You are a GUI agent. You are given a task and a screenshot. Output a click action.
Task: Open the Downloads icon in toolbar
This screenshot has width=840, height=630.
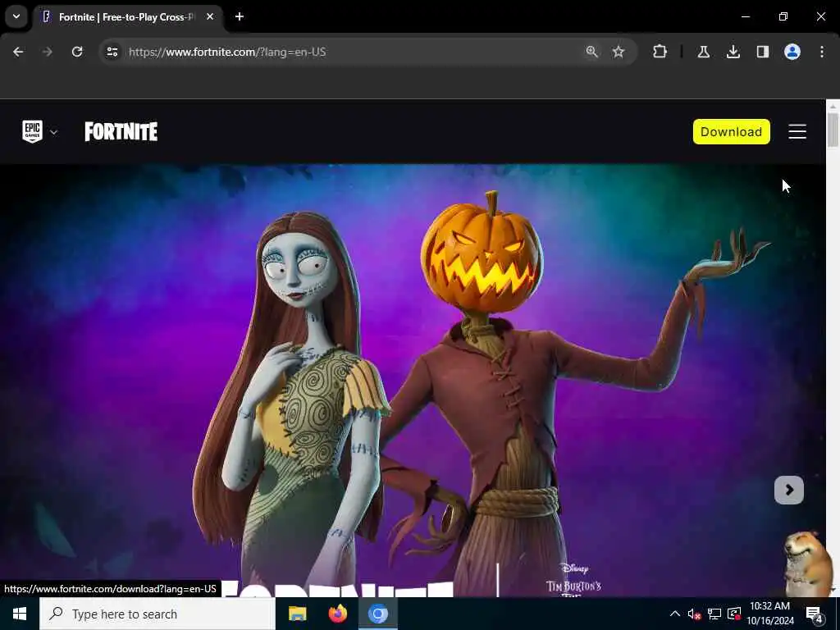[733, 52]
